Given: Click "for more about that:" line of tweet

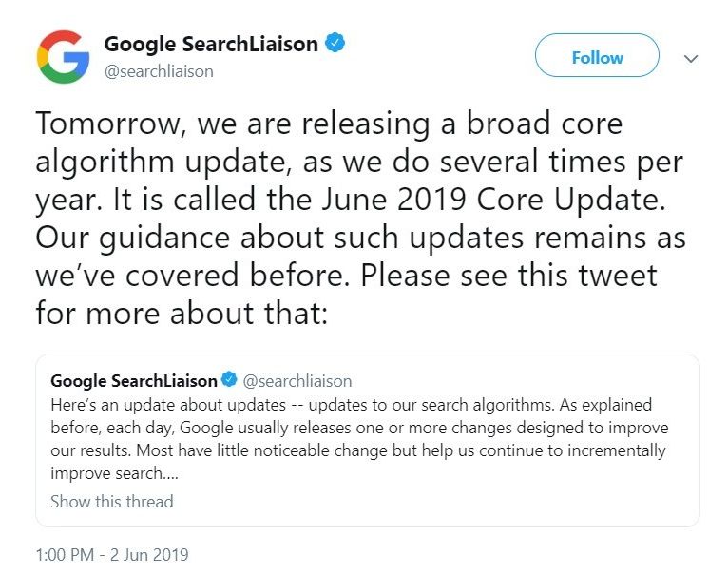Looking at the screenshot, I should (181, 314).
